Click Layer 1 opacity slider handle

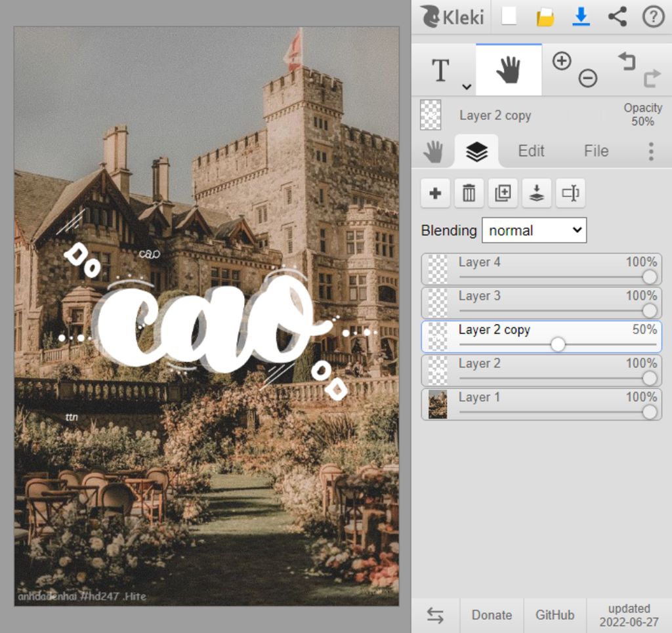click(x=650, y=412)
